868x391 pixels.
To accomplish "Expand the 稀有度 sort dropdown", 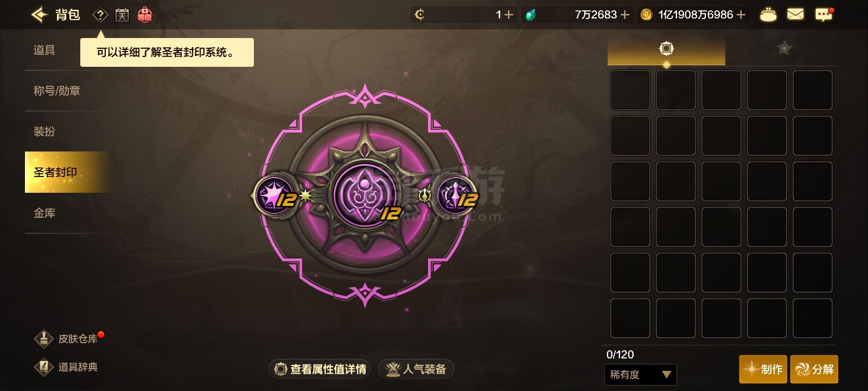I will click(640, 374).
